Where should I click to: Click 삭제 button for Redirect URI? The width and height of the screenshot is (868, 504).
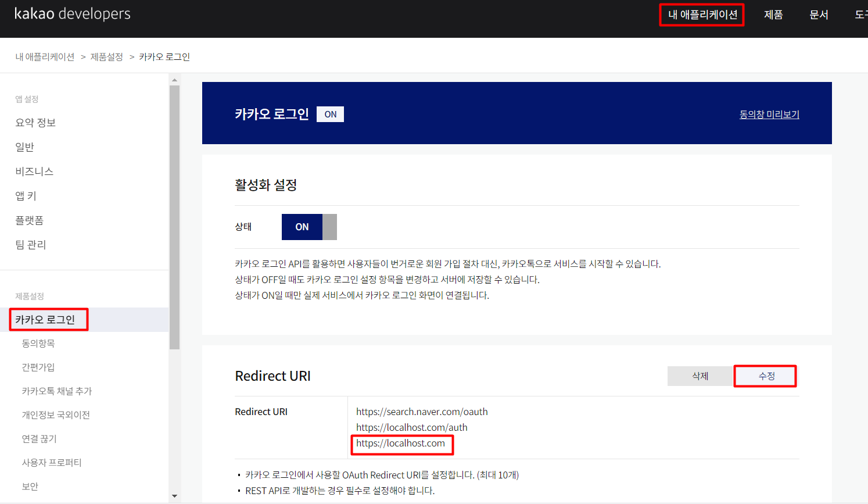[700, 376]
